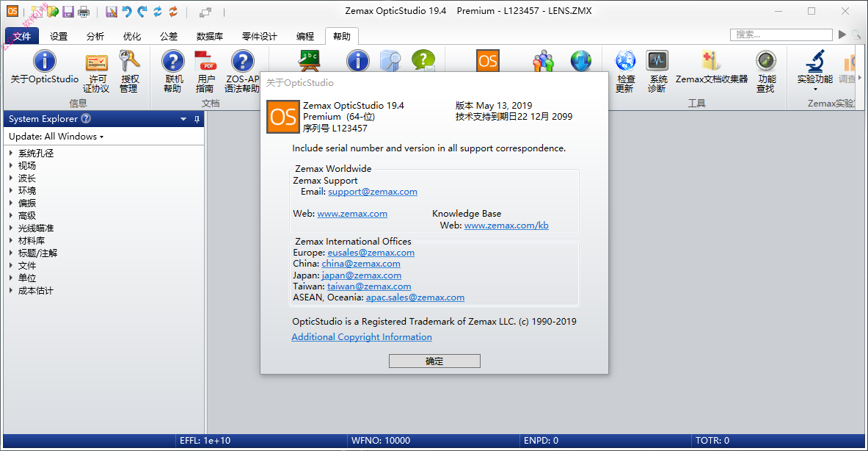Click the Save floppy disk icon
Image resolution: width=868 pixels, height=451 pixels.
coord(68,12)
